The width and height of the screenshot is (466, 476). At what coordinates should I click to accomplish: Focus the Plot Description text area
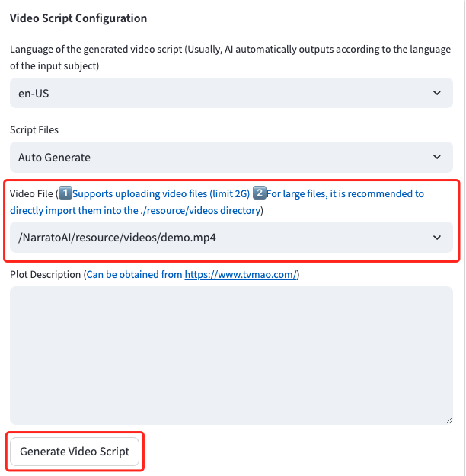231,355
